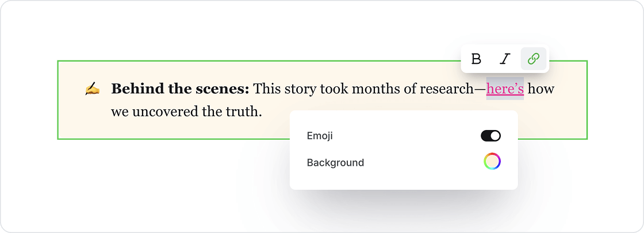
Task: Click empty space below Background in popup
Action: 402,181
